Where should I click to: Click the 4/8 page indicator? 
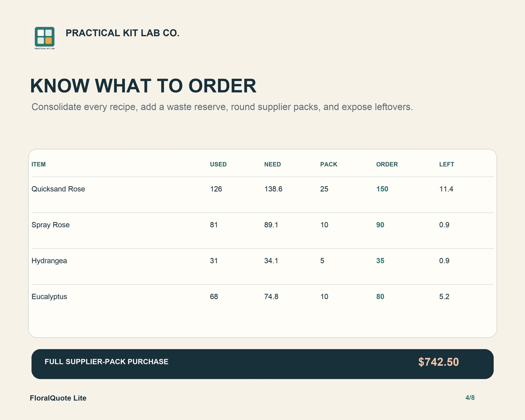[x=470, y=398]
